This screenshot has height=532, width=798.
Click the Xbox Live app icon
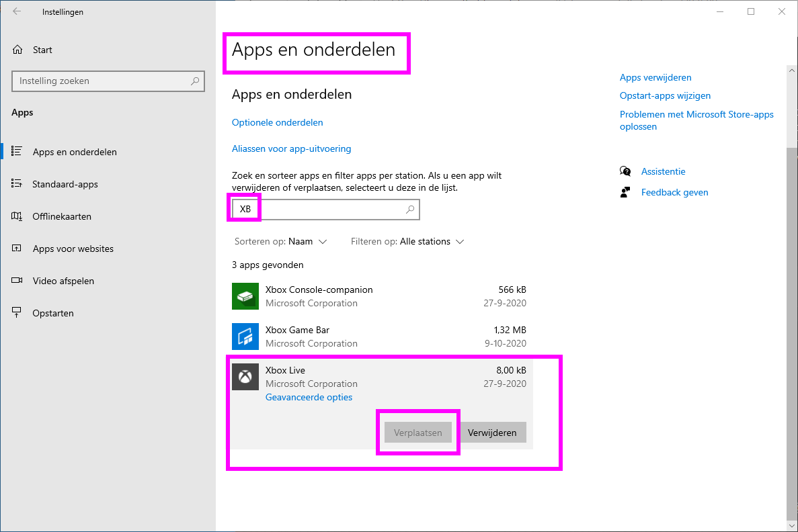[x=245, y=377]
